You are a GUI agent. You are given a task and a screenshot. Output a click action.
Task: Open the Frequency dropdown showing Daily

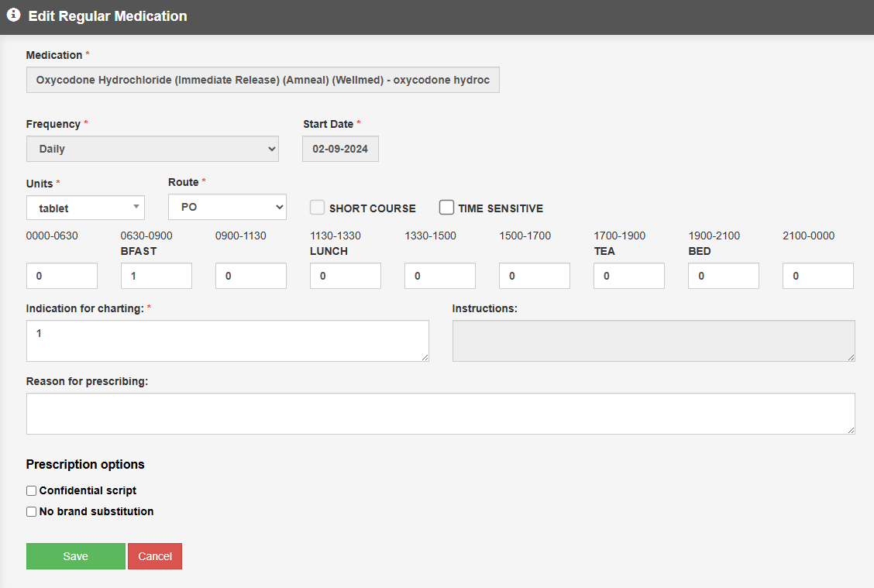152,149
